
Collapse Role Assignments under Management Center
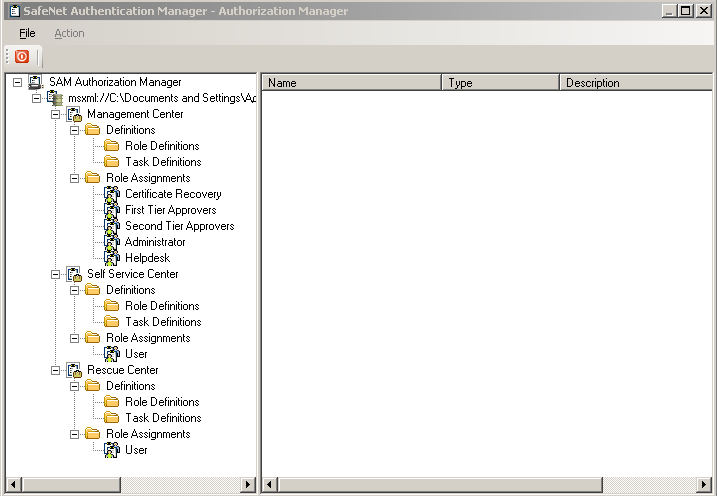tap(74, 178)
